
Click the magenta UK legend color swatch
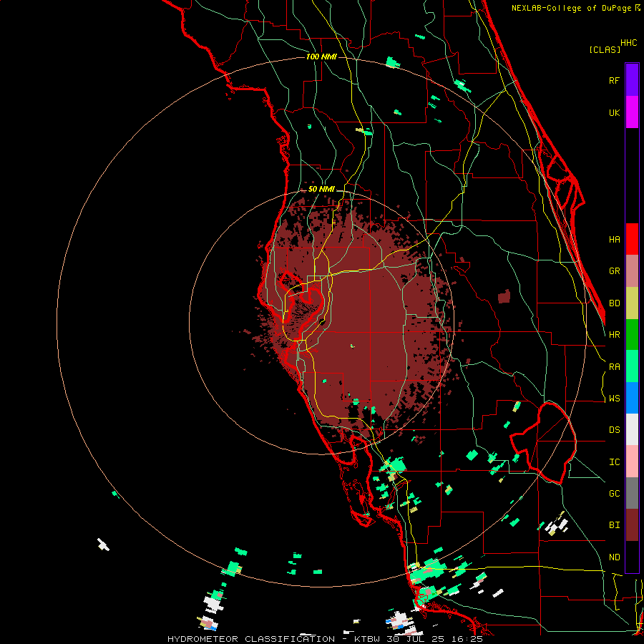tap(632, 112)
